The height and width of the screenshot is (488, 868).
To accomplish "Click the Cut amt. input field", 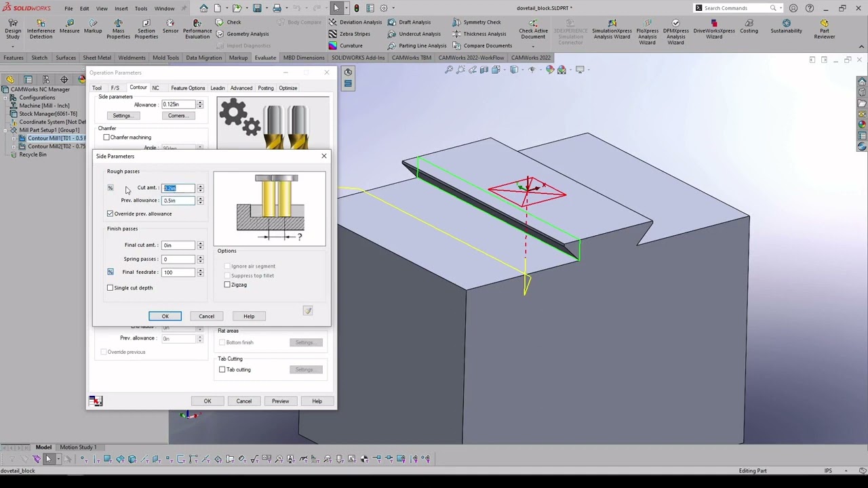I will (178, 188).
